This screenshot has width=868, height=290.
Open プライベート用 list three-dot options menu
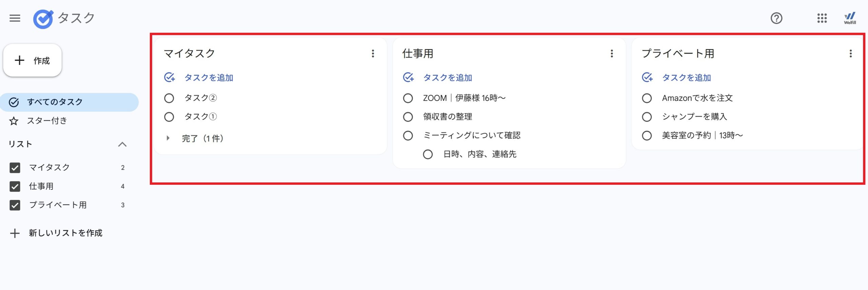(850, 54)
